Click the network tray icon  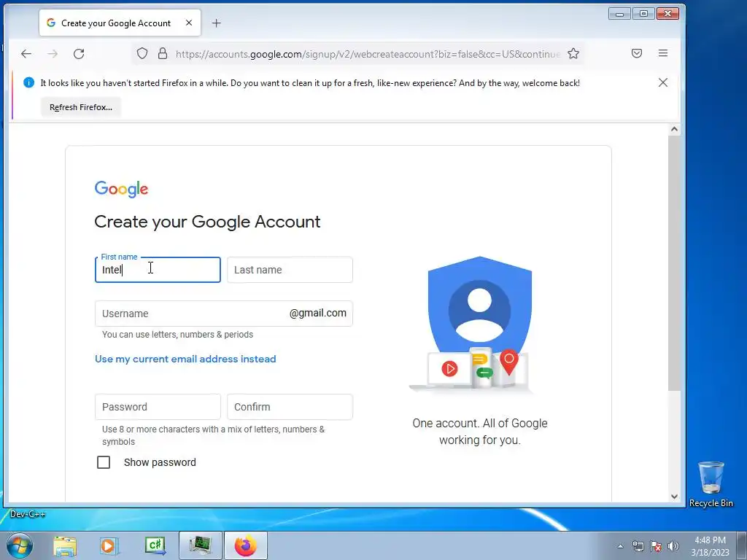click(x=638, y=546)
